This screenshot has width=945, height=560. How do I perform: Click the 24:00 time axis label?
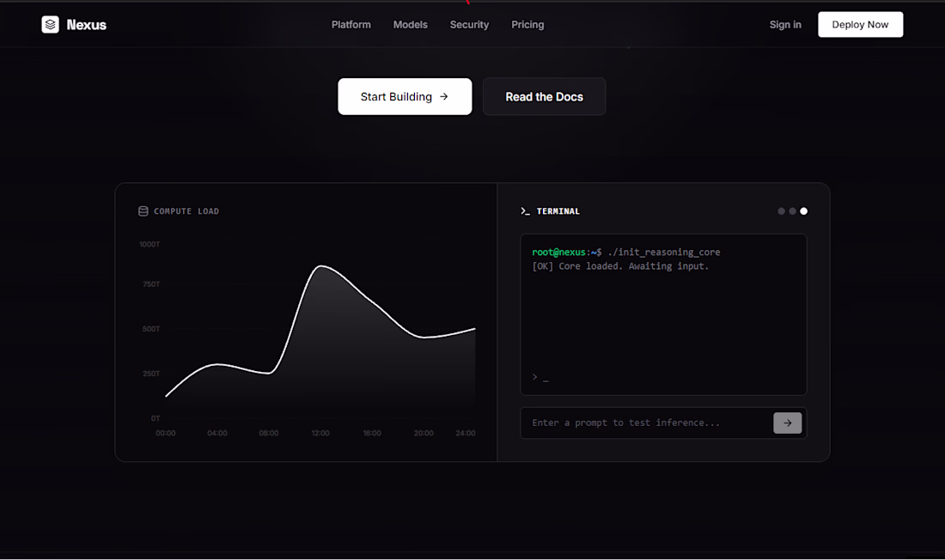466,433
